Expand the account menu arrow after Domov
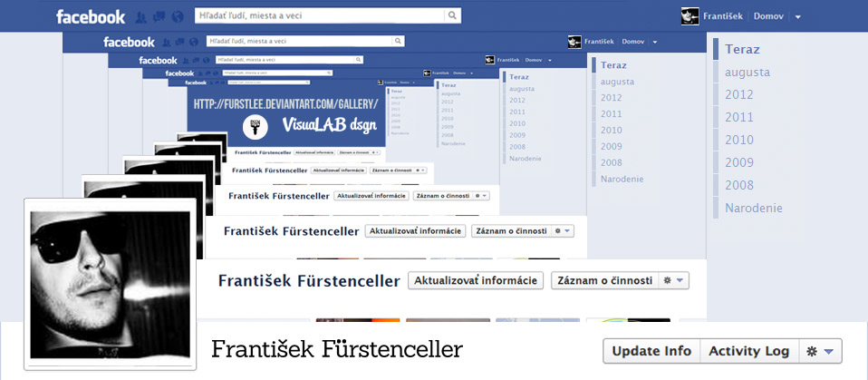 797,16
